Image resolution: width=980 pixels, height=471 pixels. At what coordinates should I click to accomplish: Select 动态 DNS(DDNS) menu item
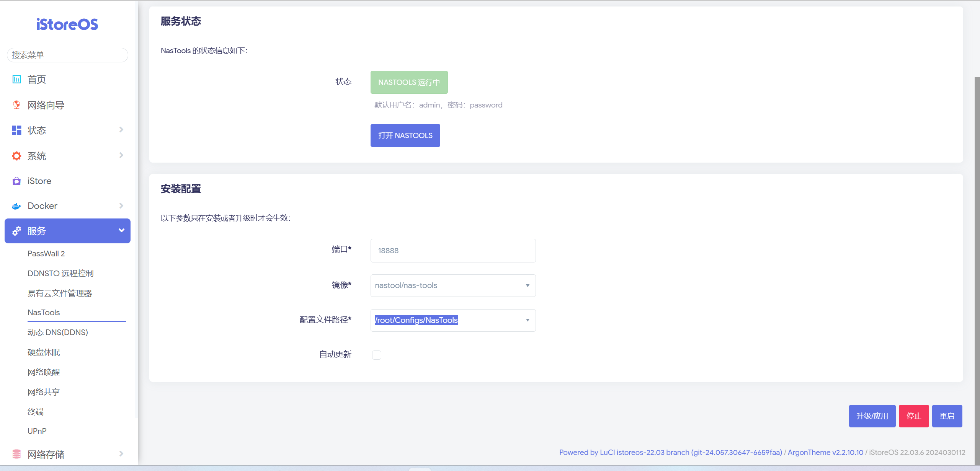58,332
